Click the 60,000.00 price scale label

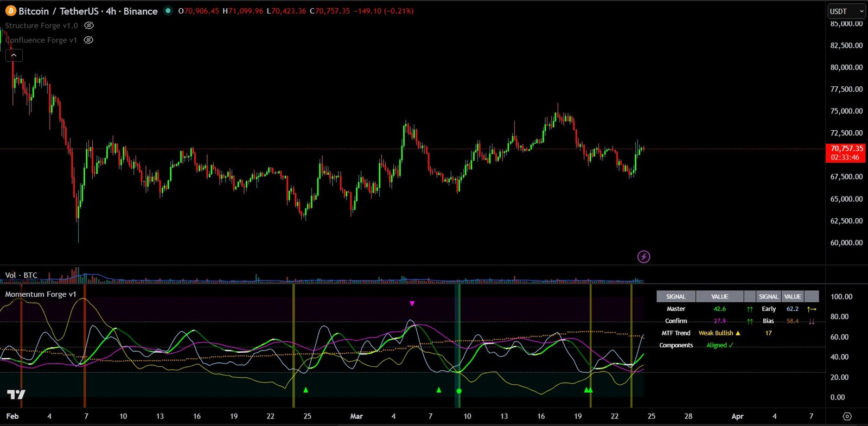click(x=846, y=243)
